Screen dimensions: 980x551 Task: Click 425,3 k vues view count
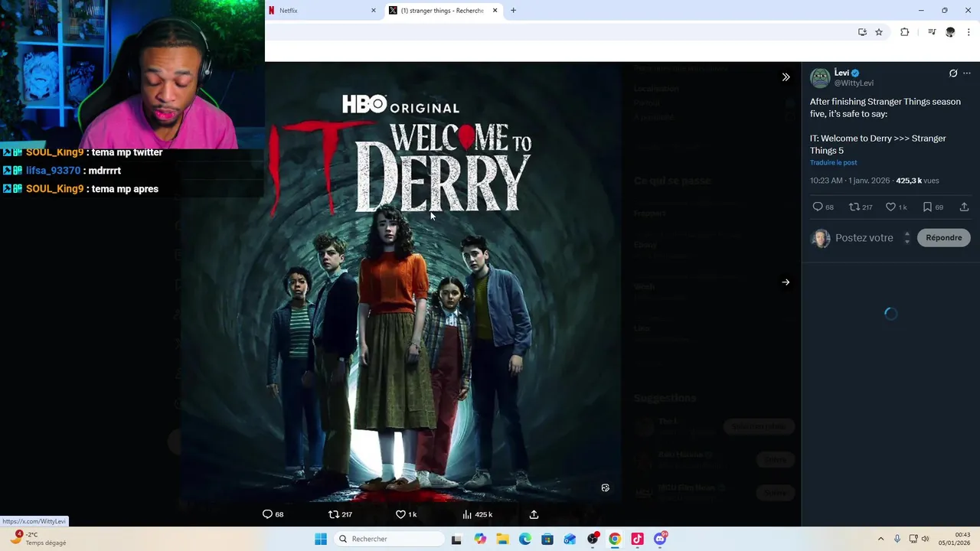pyautogui.click(x=917, y=181)
